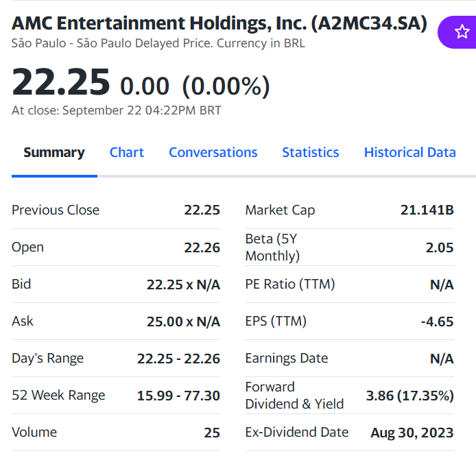
Task: Click the Beta (5Y Monthly) label
Action: pyautogui.click(x=272, y=248)
